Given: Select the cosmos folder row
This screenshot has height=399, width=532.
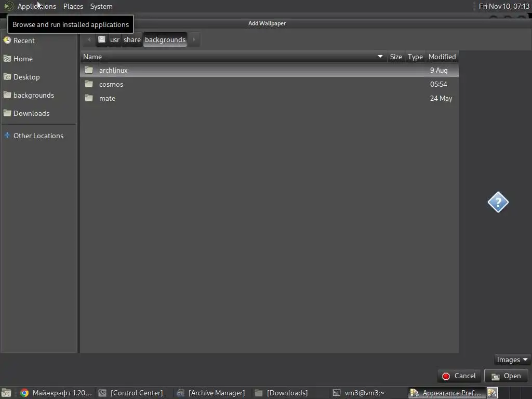Looking at the screenshot, I should (269, 84).
